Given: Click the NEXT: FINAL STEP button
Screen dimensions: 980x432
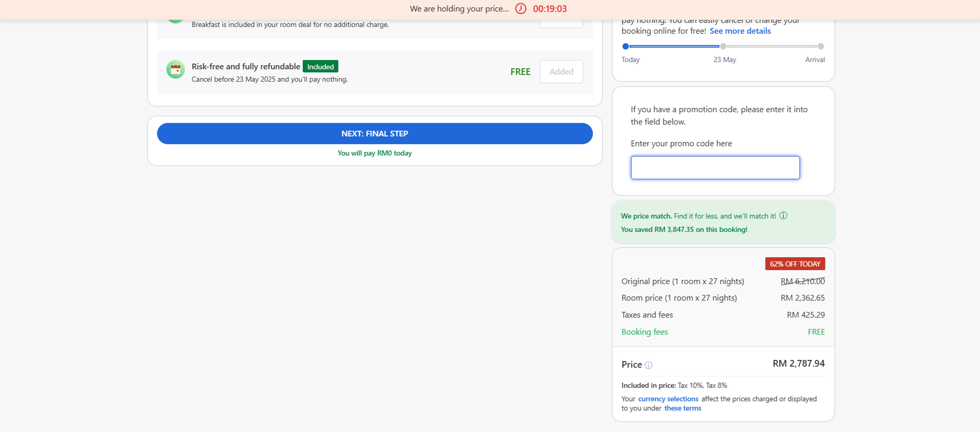Looking at the screenshot, I should (x=375, y=133).
